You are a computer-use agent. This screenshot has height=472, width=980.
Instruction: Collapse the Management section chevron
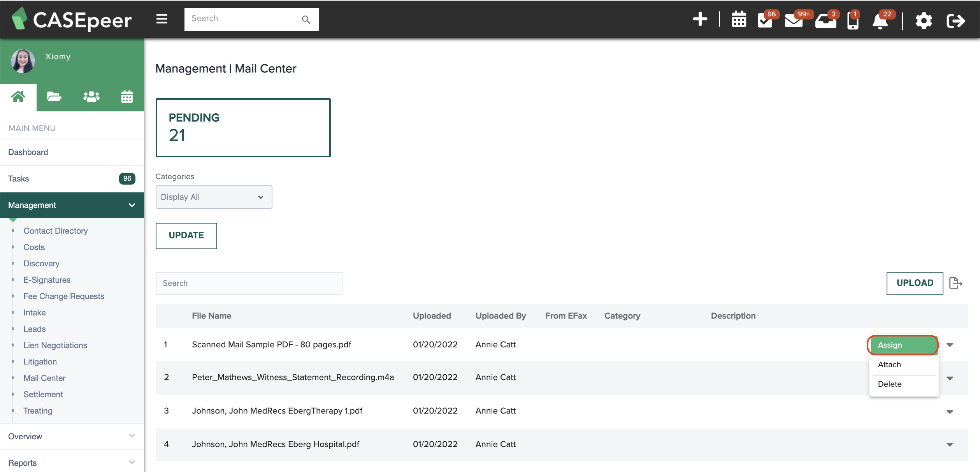coord(132,205)
